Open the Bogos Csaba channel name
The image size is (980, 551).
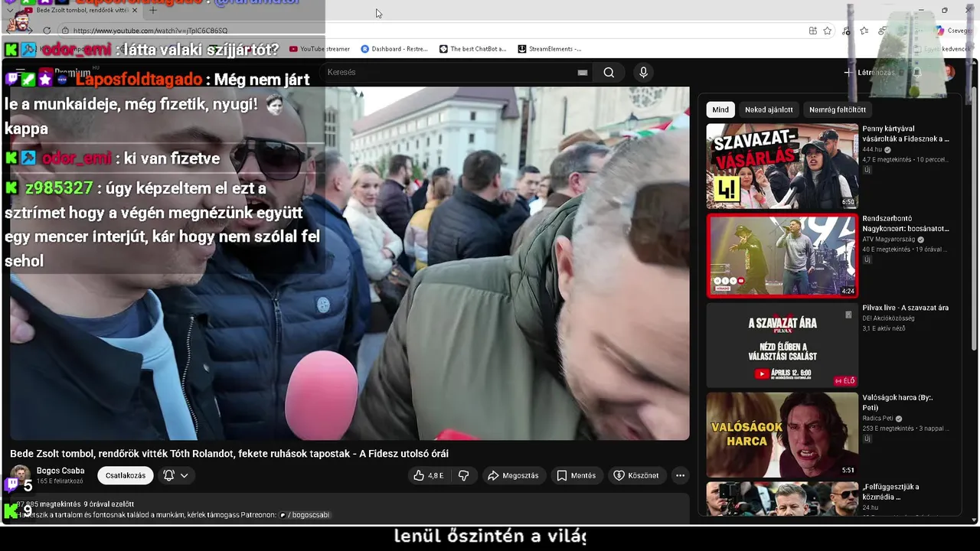tap(60, 471)
